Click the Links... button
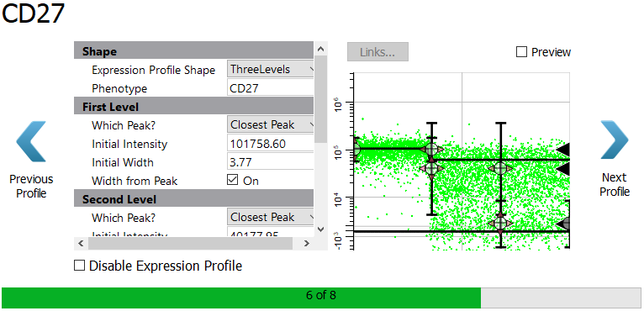 (x=377, y=52)
